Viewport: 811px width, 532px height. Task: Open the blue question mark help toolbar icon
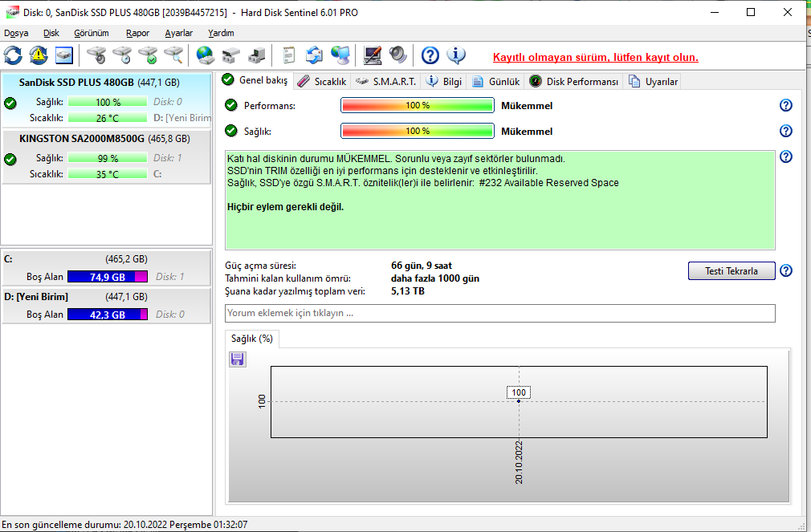pos(430,55)
